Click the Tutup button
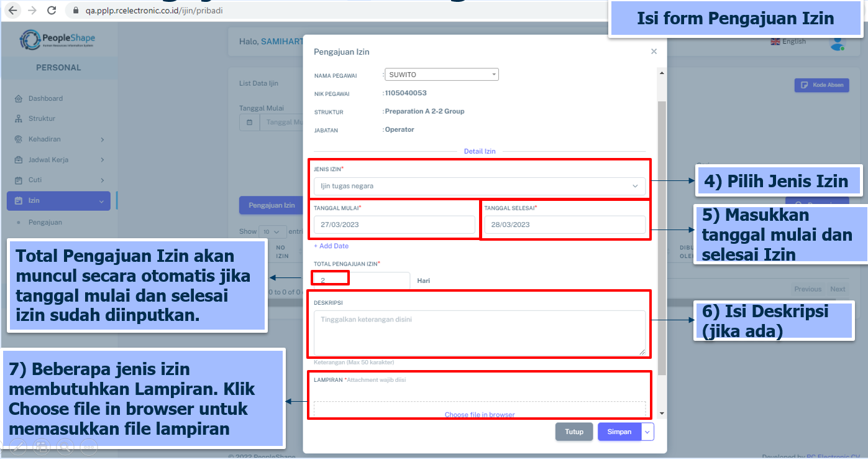The height and width of the screenshot is (459, 868). 573,432
